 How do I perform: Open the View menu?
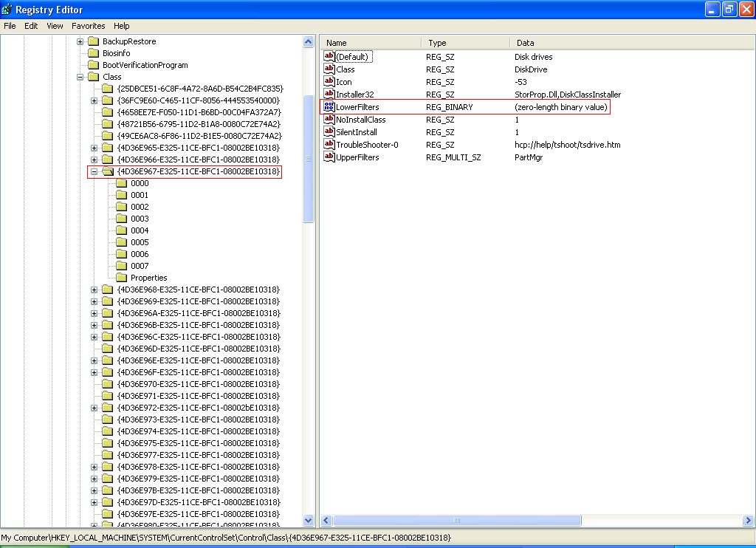tap(55, 26)
